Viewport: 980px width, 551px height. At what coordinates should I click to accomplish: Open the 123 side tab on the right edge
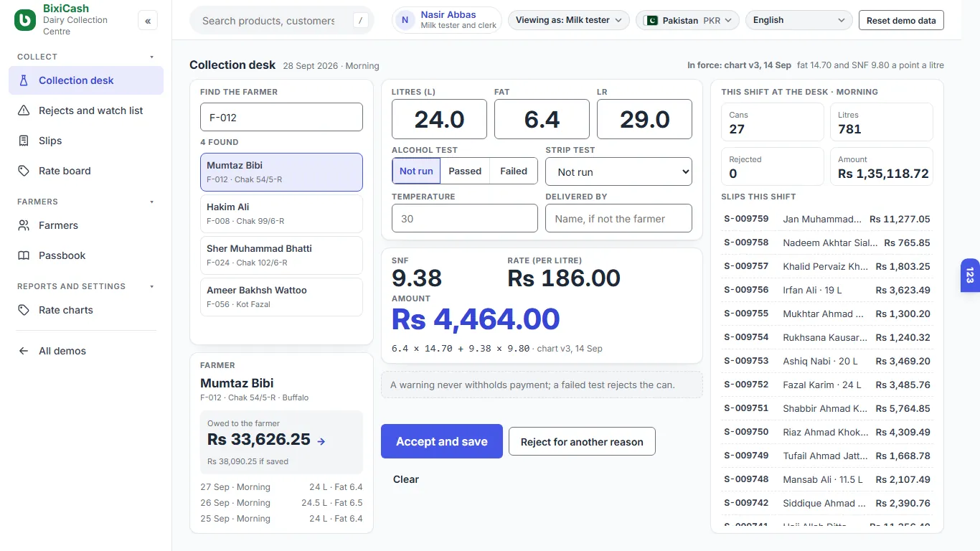tap(970, 275)
